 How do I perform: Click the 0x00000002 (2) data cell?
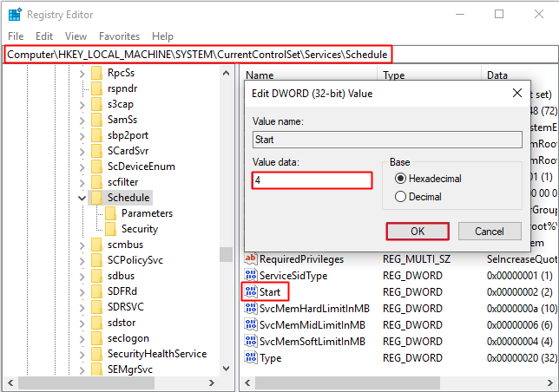pyautogui.click(x=519, y=292)
